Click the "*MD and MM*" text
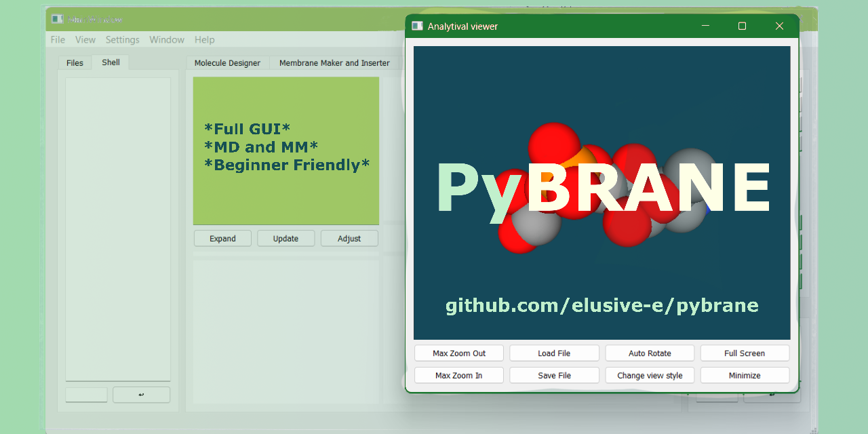Image resolution: width=868 pixels, height=434 pixels. pos(261,146)
